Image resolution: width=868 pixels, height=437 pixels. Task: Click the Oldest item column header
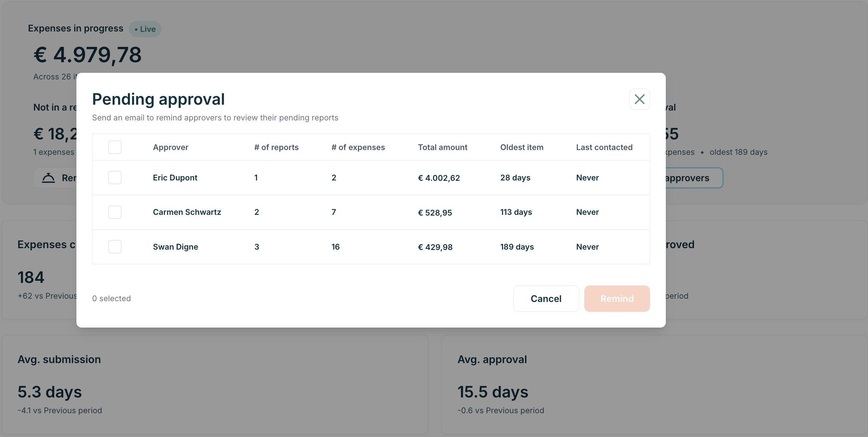tap(522, 147)
